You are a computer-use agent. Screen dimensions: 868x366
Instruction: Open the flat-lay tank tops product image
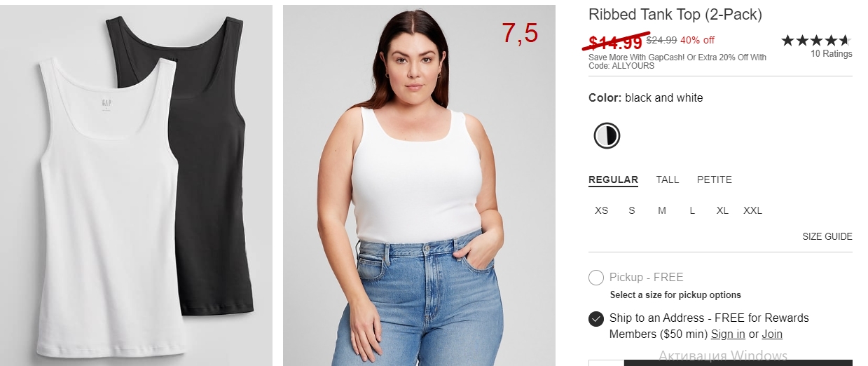[x=137, y=185]
